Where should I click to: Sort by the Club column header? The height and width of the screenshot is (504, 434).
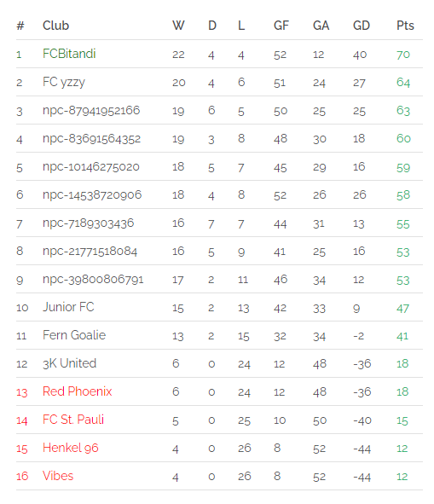click(55, 26)
